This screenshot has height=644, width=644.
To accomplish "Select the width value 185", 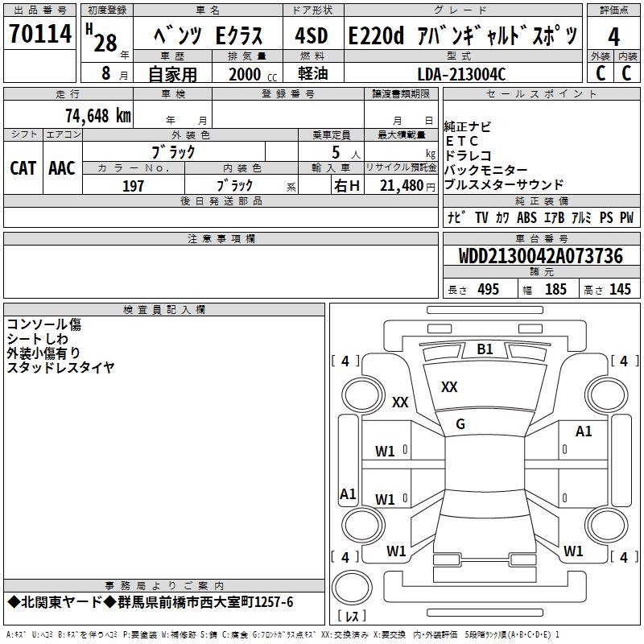I will [555, 289].
